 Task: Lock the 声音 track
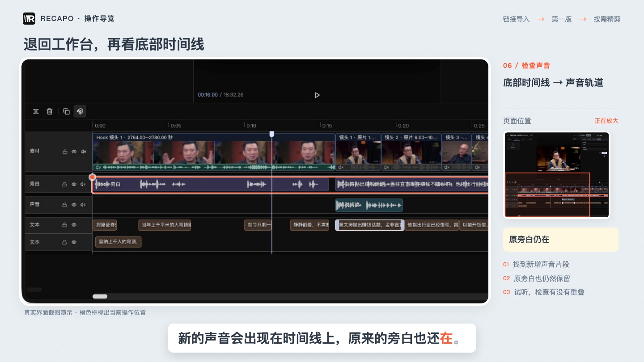(x=65, y=205)
